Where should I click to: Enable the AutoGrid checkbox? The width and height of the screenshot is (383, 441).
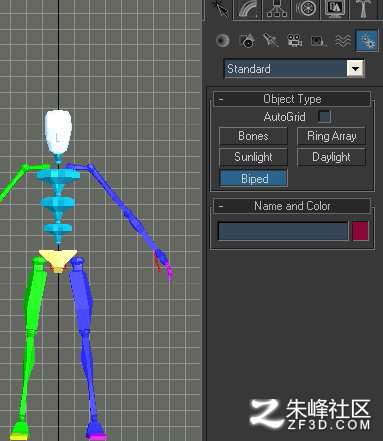point(324,117)
